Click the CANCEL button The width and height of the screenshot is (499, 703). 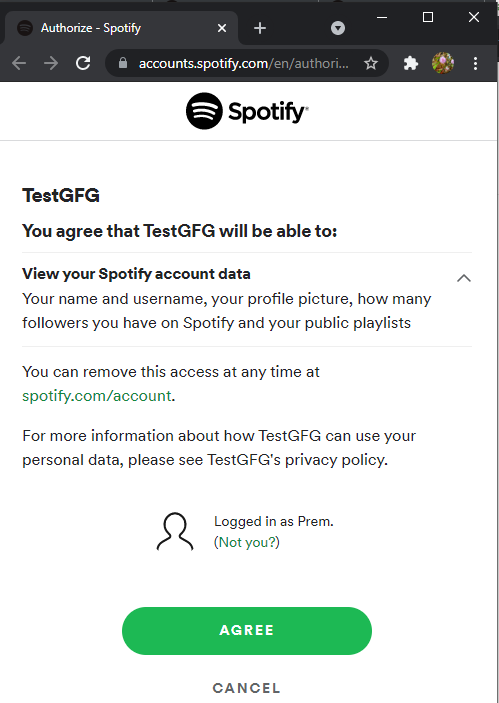point(247,688)
